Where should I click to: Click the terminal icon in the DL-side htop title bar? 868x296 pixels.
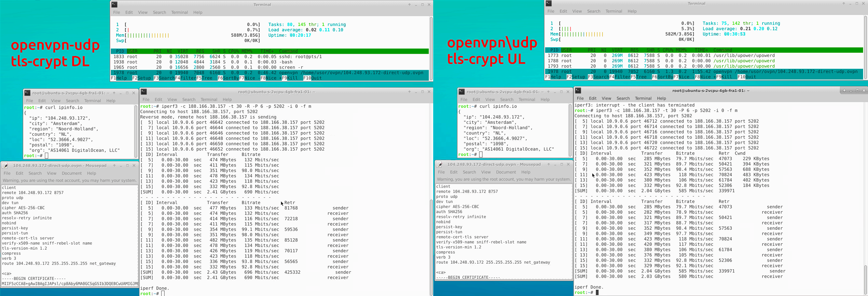point(115,4)
